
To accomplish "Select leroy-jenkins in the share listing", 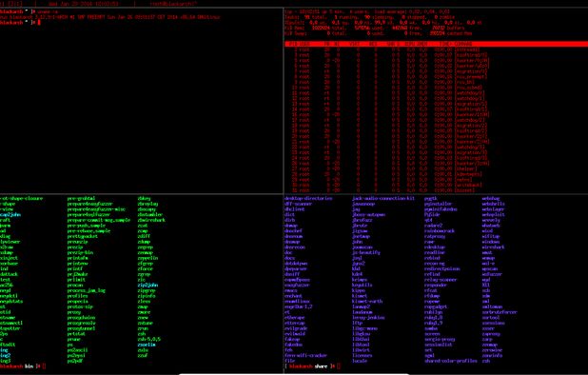I will (x=368, y=318).
